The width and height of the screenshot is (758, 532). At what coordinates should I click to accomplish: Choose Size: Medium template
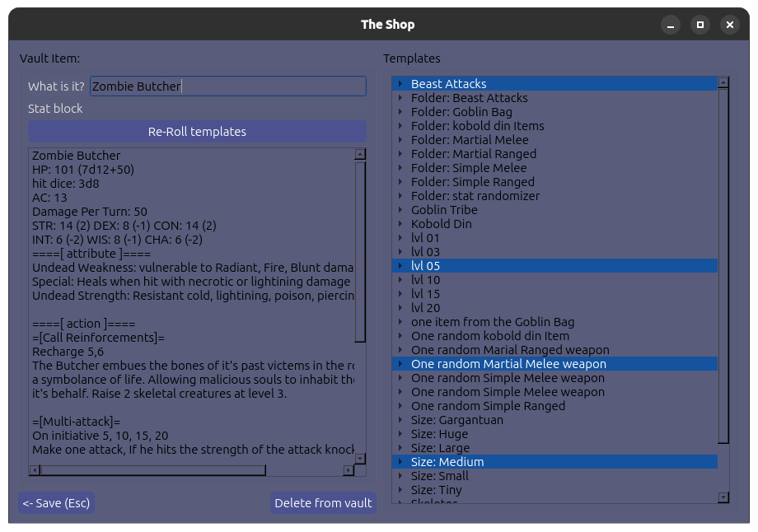coord(447,462)
